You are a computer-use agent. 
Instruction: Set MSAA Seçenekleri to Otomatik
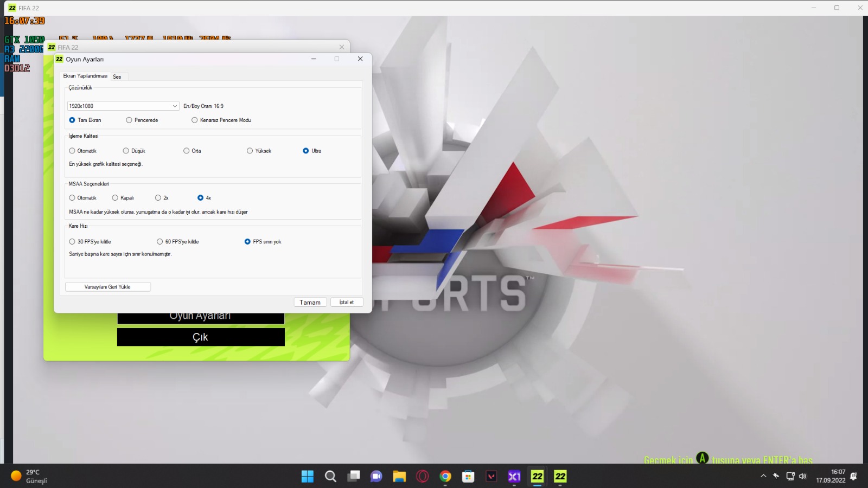click(82, 198)
